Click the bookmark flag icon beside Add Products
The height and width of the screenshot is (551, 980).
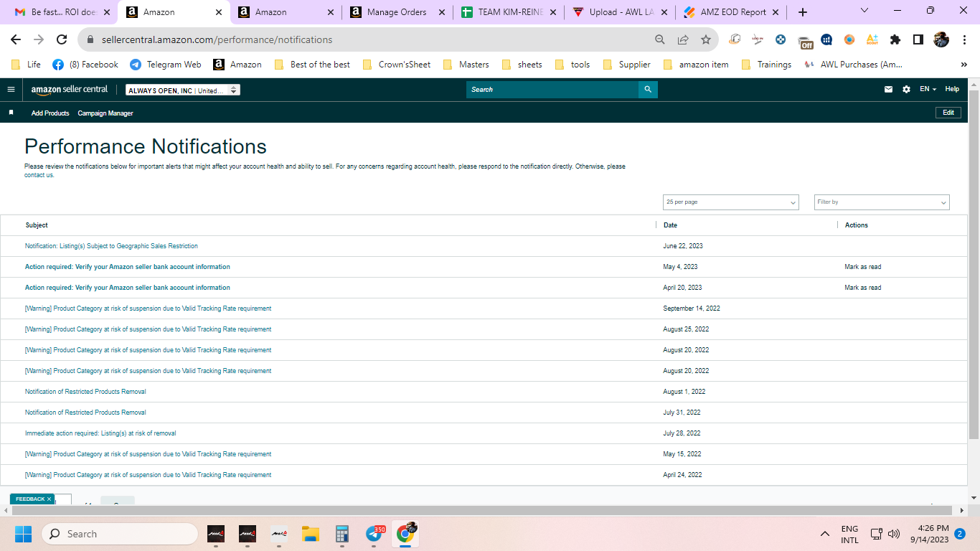coord(11,113)
